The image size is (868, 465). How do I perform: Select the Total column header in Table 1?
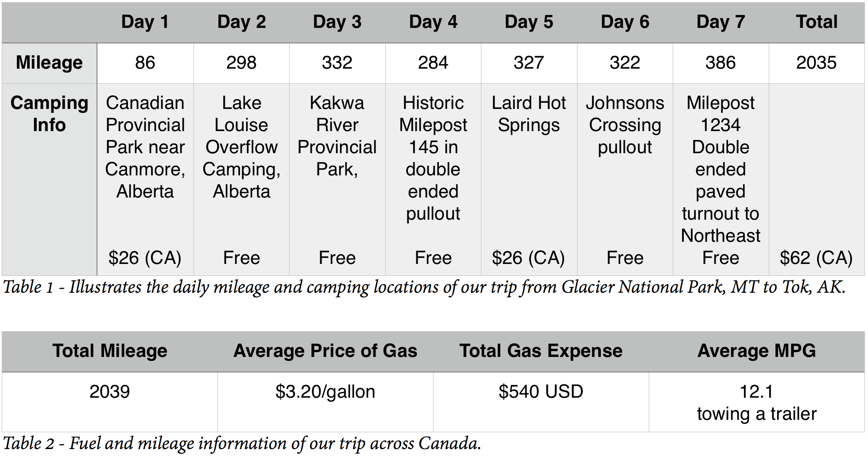(x=816, y=22)
